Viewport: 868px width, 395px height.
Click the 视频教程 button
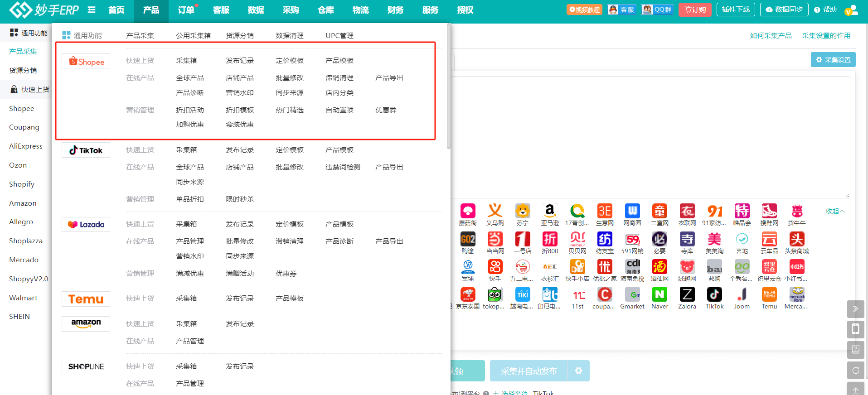tap(584, 10)
